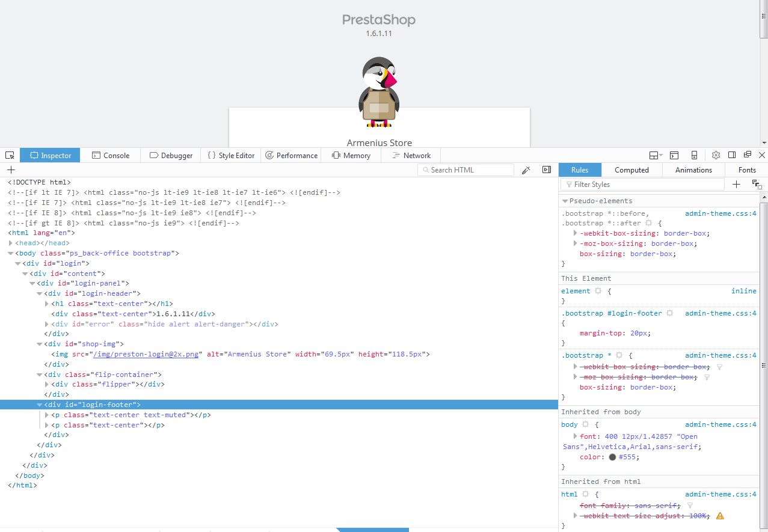Activate the element picker icon
Image resolution: width=768 pixels, height=532 pixels.
(9, 155)
